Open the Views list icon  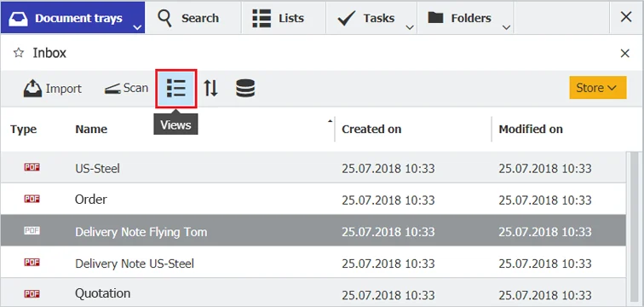point(176,89)
